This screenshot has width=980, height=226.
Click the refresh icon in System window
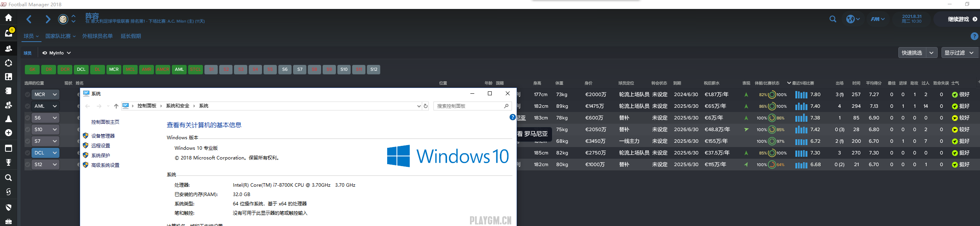click(x=426, y=106)
